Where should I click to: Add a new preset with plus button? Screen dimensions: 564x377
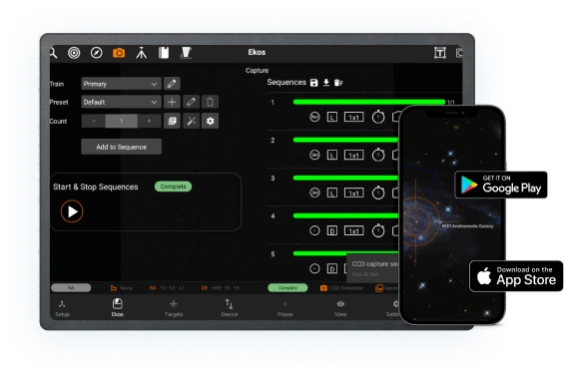point(172,102)
